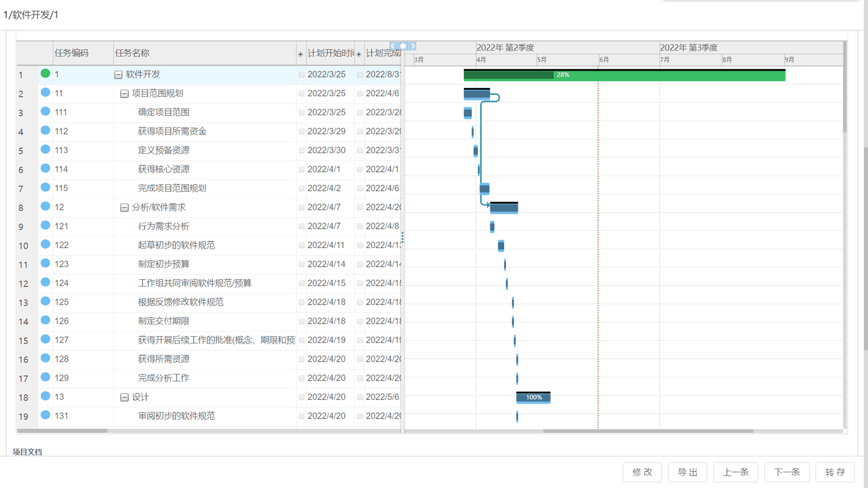Click the status dot for task 121
This screenshot has height=488, width=868.
pyautogui.click(x=45, y=226)
